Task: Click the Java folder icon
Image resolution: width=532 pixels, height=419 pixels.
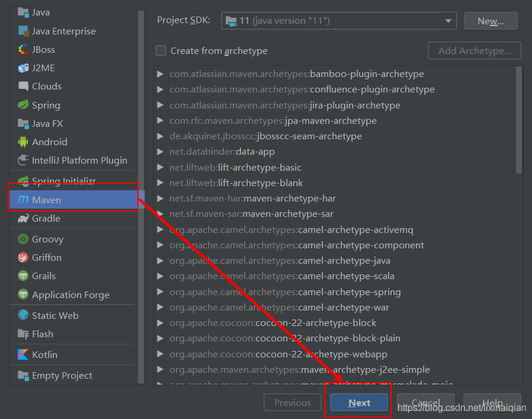Action: pyautogui.click(x=23, y=12)
